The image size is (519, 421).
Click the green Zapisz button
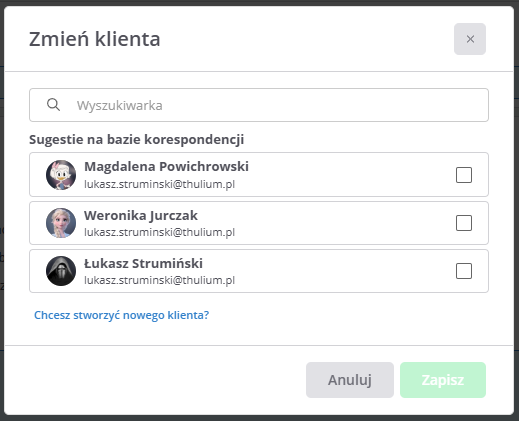443,380
